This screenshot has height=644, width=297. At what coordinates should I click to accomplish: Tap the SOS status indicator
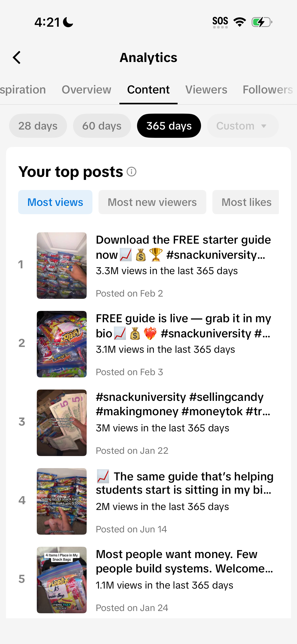[x=220, y=22]
